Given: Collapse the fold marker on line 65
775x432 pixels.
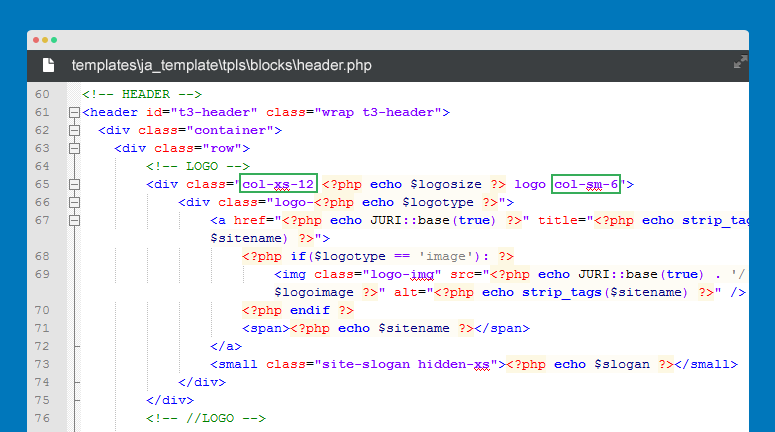Looking at the screenshot, I should 74,185.
